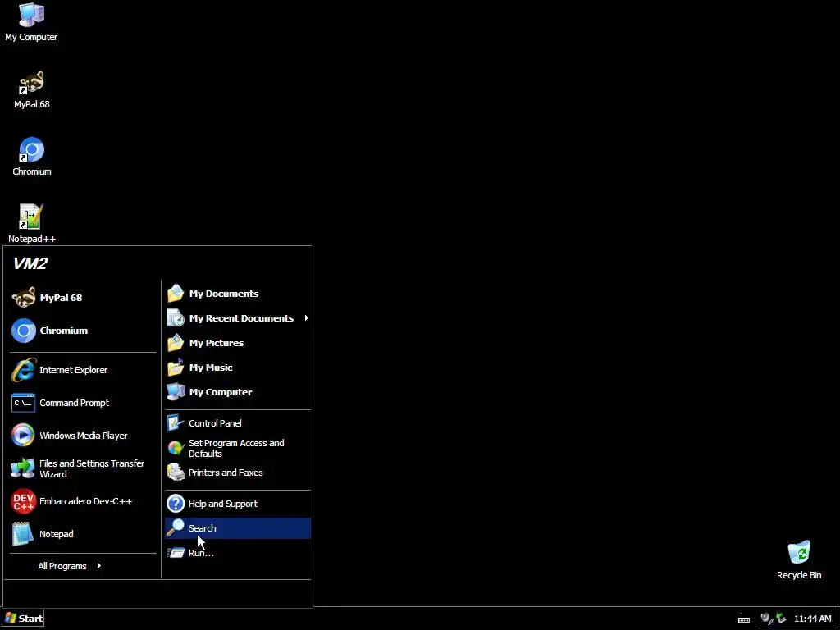Screen dimensions: 840x630
Task: Open Help and Support question mark icon
Action: point(176,504)
